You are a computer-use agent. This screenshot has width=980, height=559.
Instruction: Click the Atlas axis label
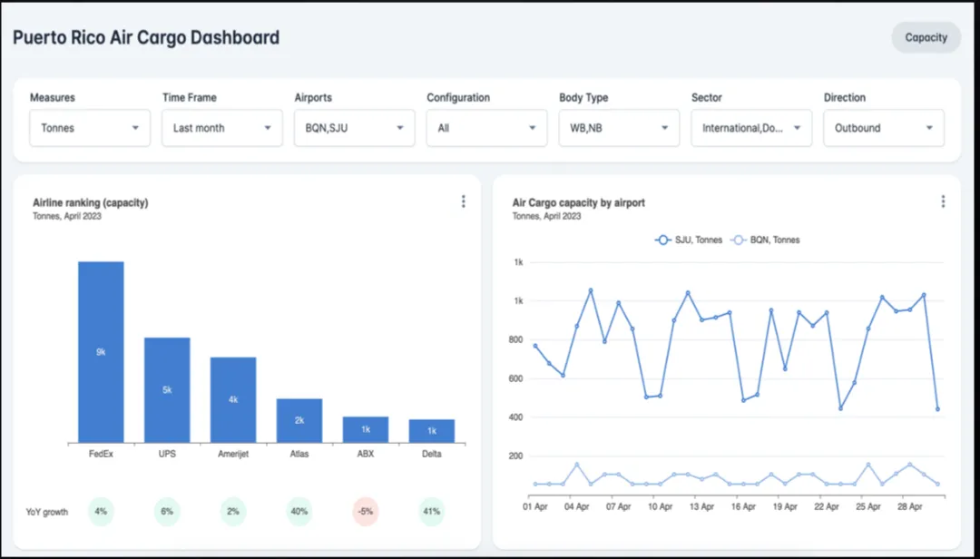[299, 455]
